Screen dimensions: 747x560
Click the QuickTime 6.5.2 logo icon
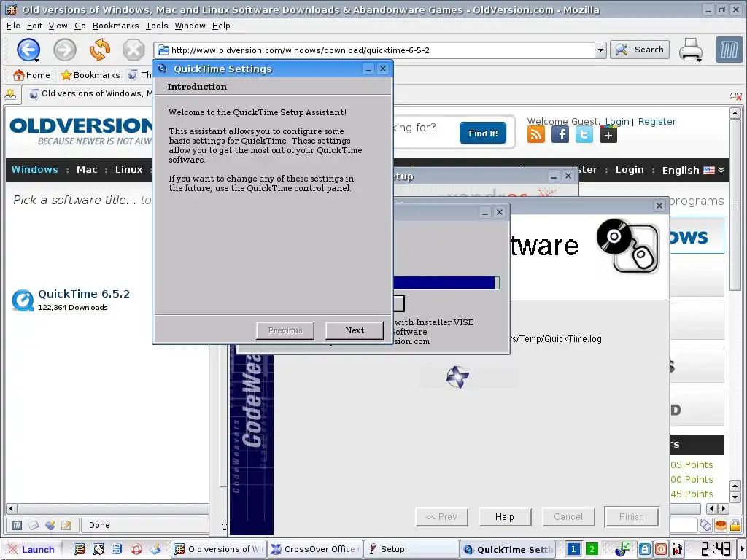[x=23, y=300]
